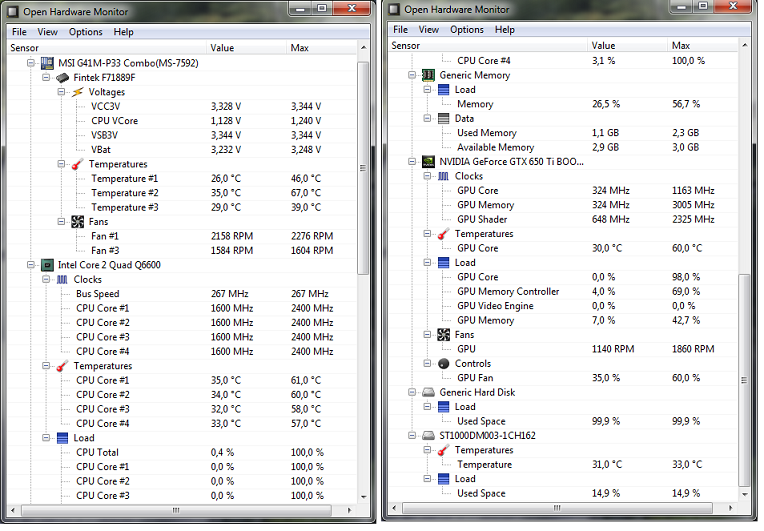Collapse the Generic Hard Disk node

click(x=412, y=392)
